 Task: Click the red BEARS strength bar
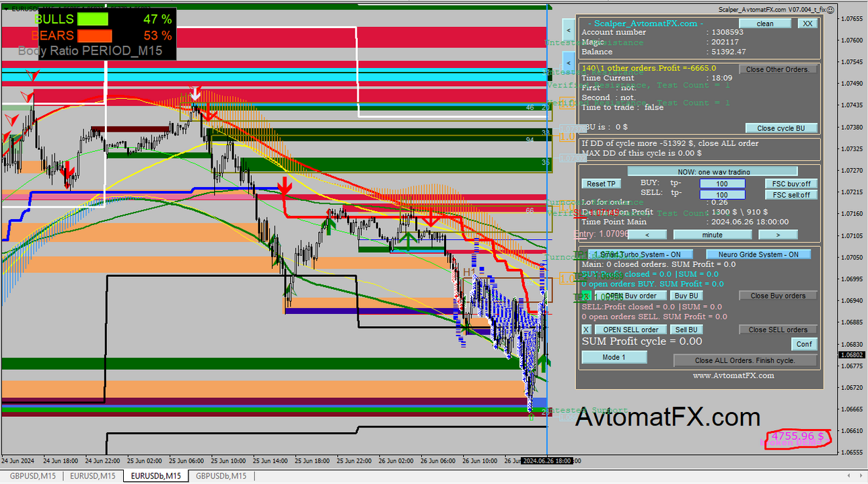(95, 36)
